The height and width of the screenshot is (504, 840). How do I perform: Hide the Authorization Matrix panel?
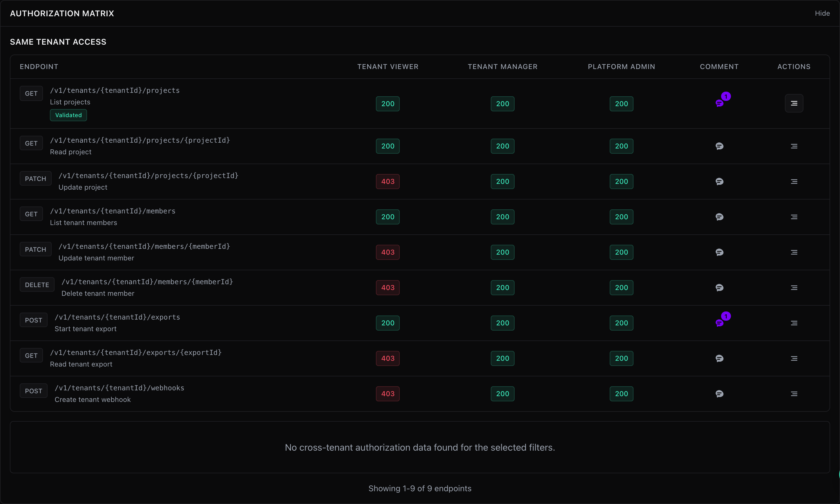pos(822,13)
